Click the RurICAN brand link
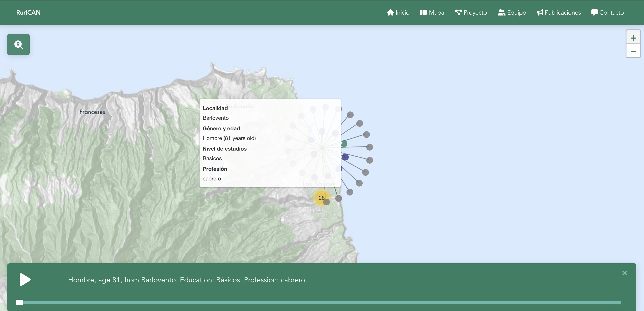The height and width of the screenshot is (311, 644). click(x=28, y=13)
